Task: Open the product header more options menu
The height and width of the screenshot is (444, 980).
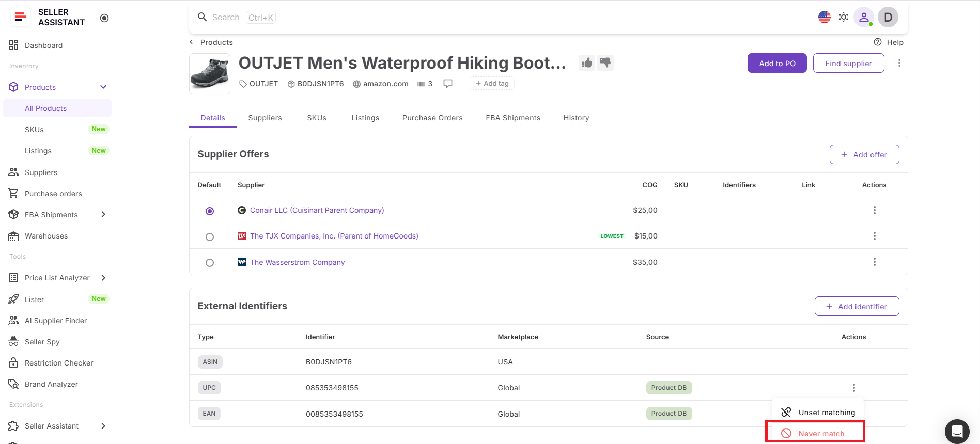Action: click(899, 63)
